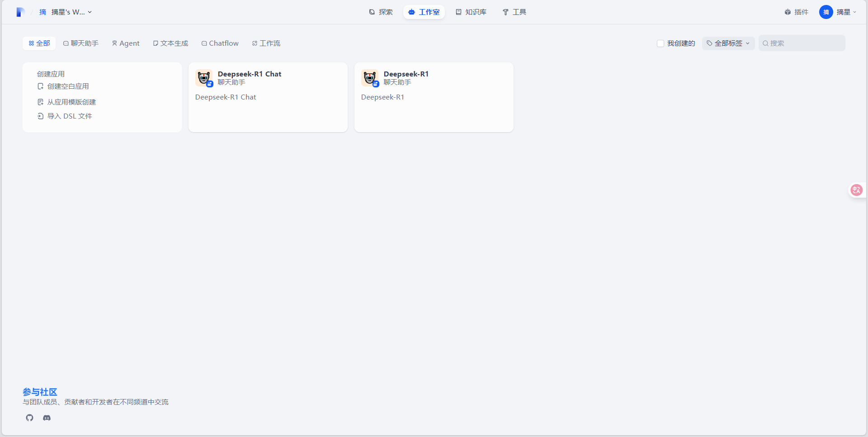This screenshot has width=868, height=437.
Task: Open the Discord community link icon
Action: coord(47,418)
